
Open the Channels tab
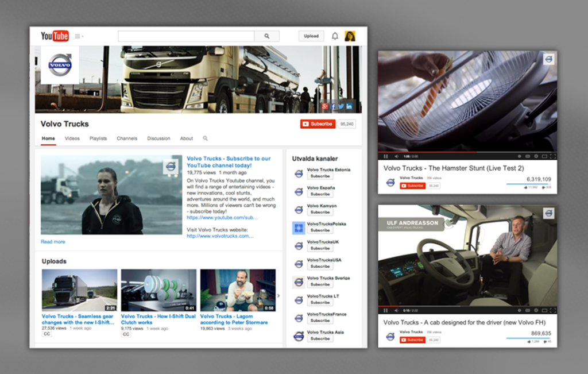tap(127, 138)
